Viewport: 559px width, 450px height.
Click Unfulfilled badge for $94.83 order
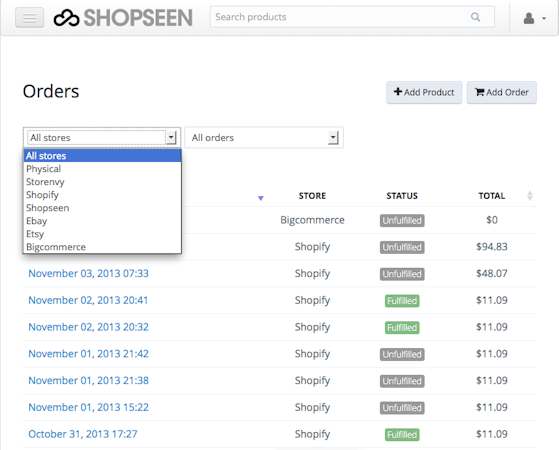tap(402, 247)
